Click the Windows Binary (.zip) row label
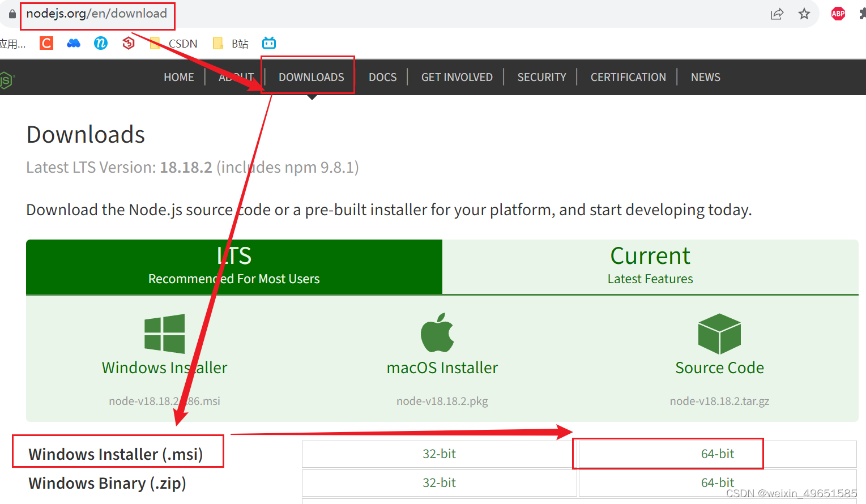 [x=108, y=483]
